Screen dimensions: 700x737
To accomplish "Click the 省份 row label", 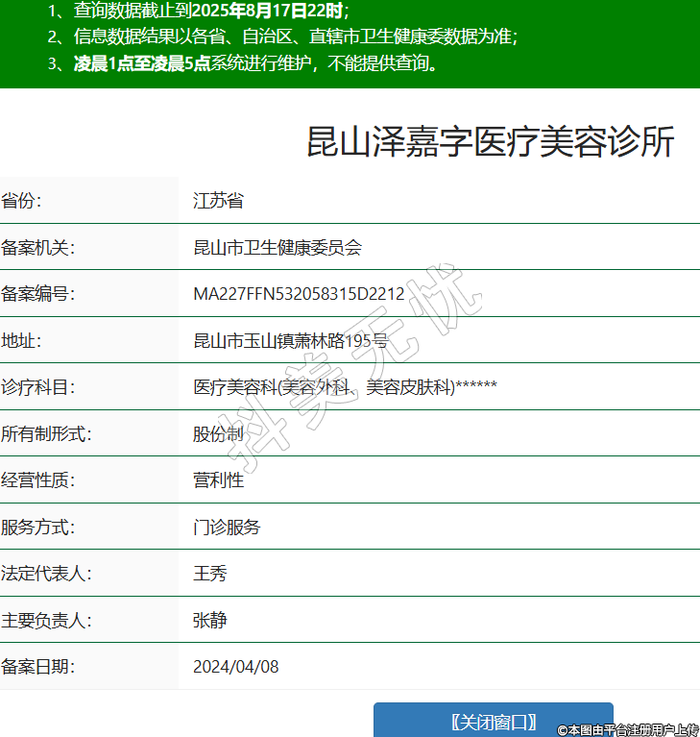I will click(x=22, y=201).
